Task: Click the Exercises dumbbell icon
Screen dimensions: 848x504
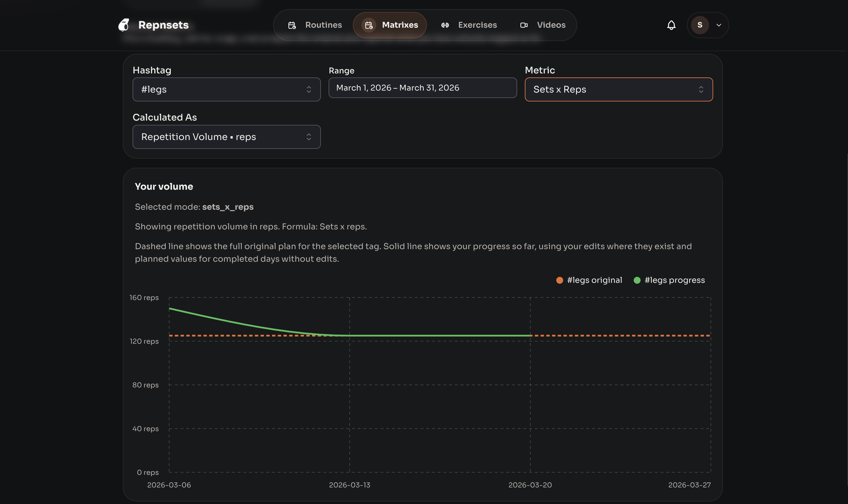Action: point(445,25)
